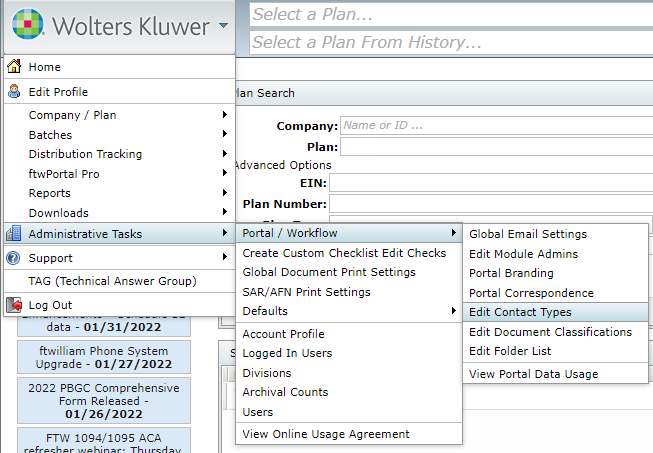653x453 pixels.
Task: Open Account Profile
Action: tap(349, 334)
